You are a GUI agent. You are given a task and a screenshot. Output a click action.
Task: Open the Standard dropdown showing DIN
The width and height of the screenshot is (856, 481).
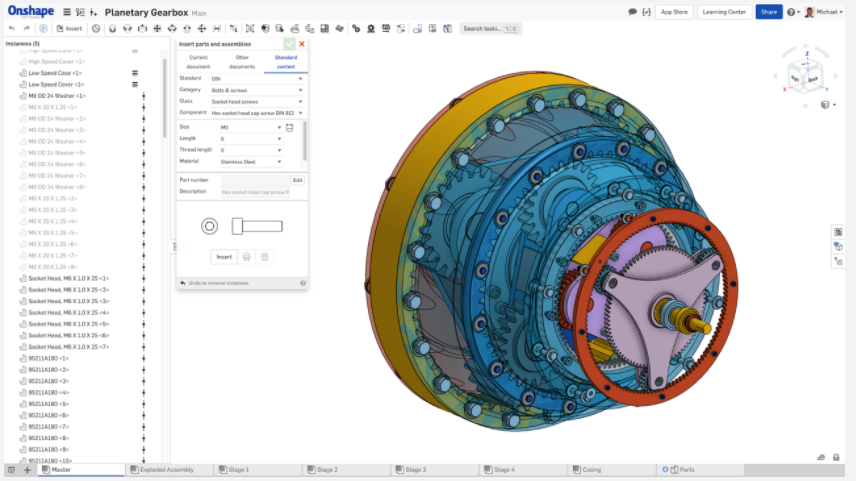(x=254, y=78)
